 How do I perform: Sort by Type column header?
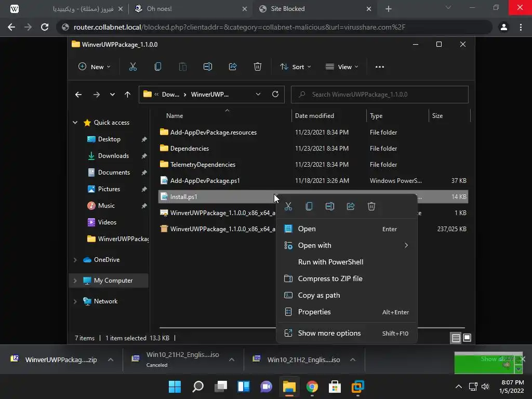click(x=397, y=116)
